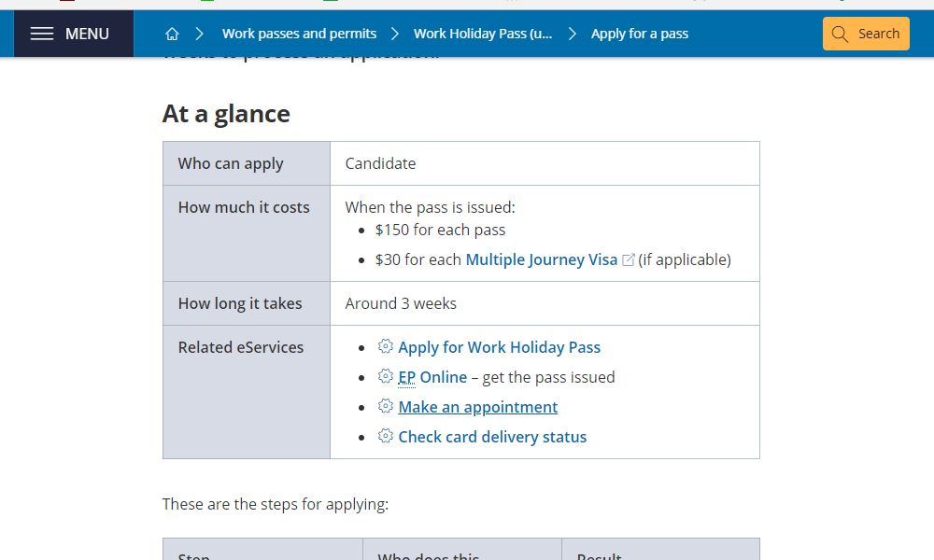934x560 pixels.
Task: Navigate to the Work Holiday Pass breadcrumb
Action: pos(483,34)
